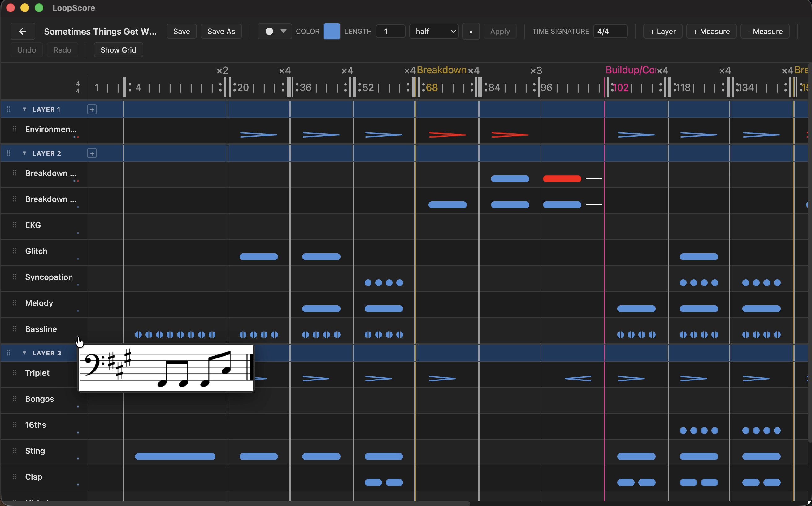Image resolution: width=812 pixels, height=506 pixels.
Task: Click measure number 20 in ruler
Action: (243, 88)
